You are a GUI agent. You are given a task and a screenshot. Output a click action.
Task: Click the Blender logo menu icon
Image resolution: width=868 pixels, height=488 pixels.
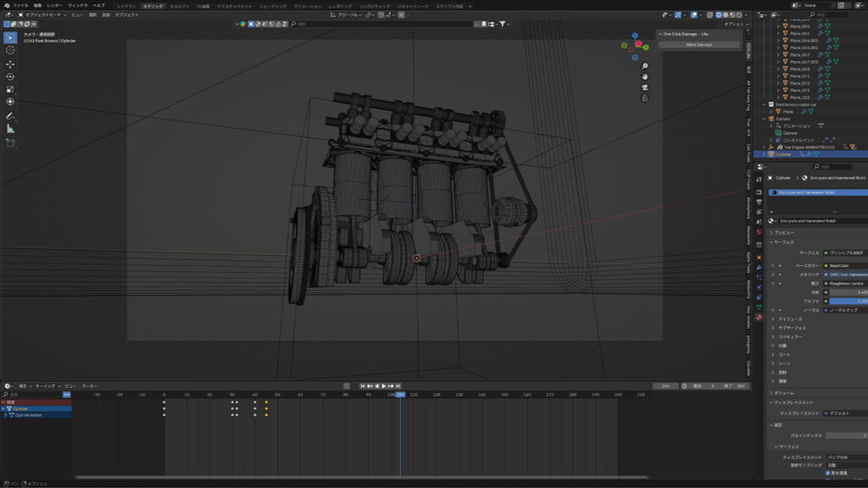7,6
